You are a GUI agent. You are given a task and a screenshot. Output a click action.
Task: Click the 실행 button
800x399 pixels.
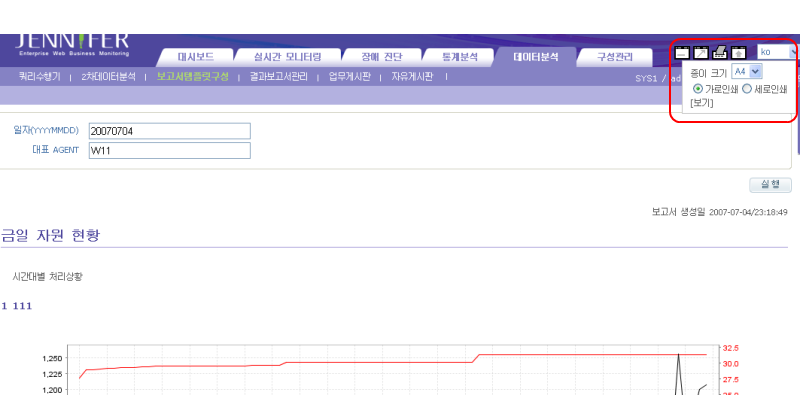(x=770, y=185)
